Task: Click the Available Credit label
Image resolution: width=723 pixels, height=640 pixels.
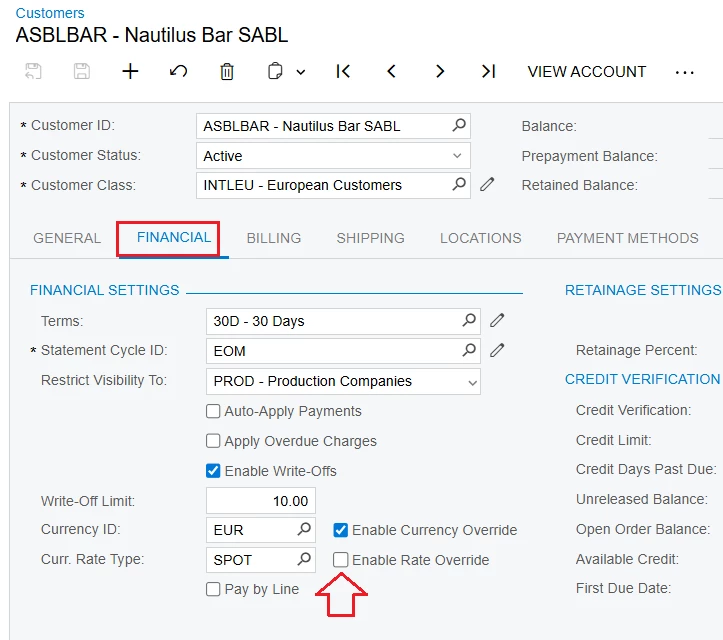Action: 627,559
